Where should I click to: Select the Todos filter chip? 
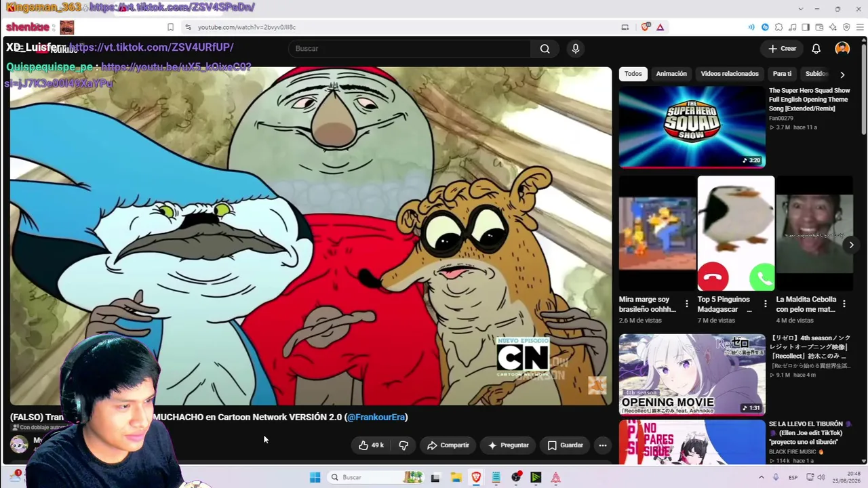pyautogui.click(x=633, y=74)
